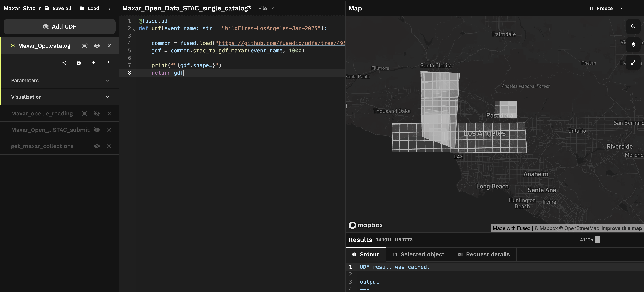Download the selected UDF
The height and width of the screenshot is (292, 644).
coord(93,63)
